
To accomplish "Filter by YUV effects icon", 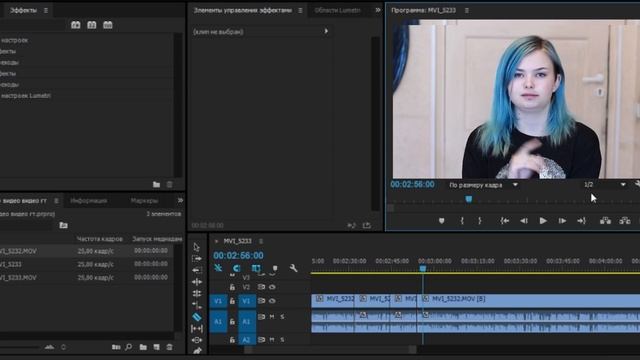I will [108, 25].
